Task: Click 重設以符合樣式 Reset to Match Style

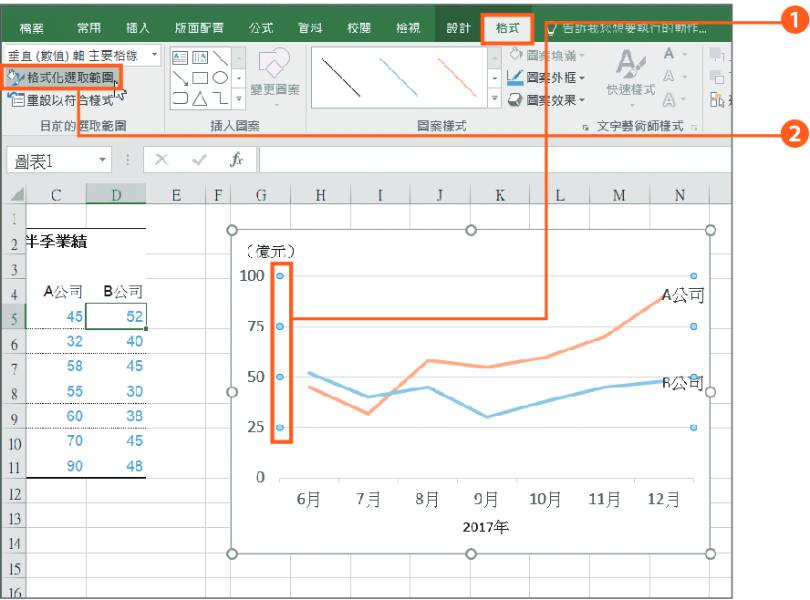Action: (62, 100)
